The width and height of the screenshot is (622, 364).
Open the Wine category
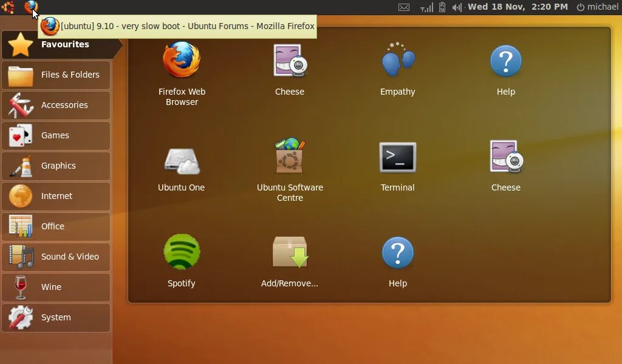click(56, 287)
